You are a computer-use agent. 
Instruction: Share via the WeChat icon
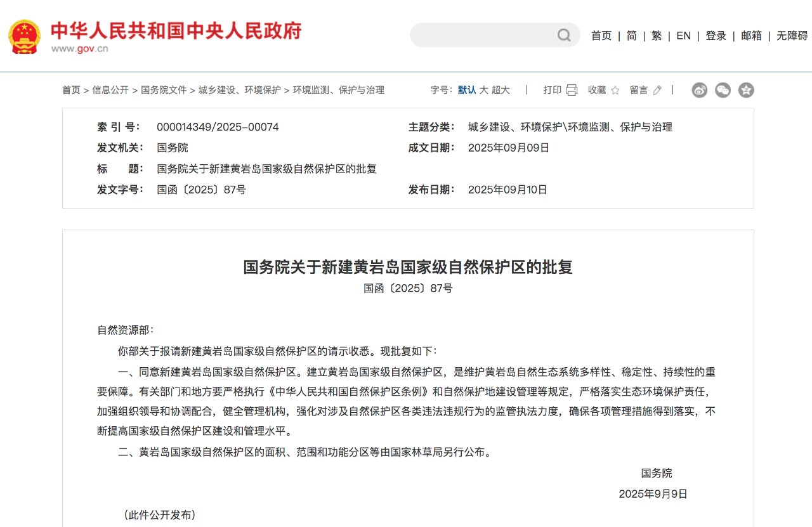pyautogui.click(x=723, y=90)
